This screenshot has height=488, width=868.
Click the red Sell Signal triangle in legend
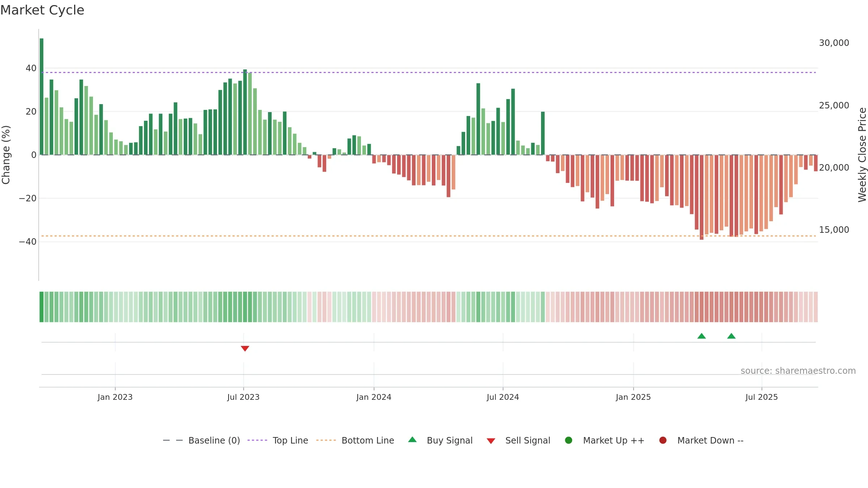point(491,441)
